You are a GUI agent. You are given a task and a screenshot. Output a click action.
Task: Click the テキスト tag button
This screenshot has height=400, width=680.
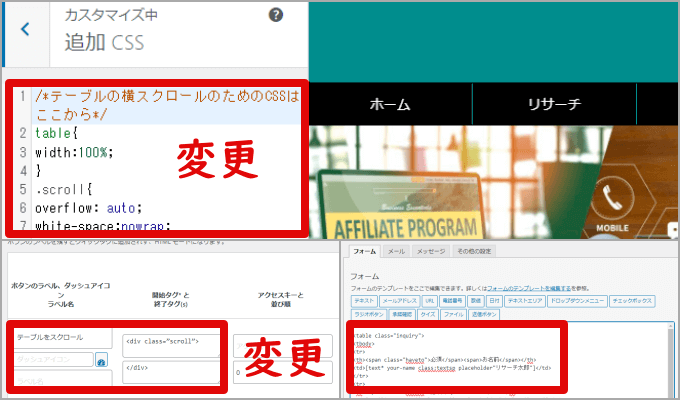pyautogui.click(x=364, y=301)
